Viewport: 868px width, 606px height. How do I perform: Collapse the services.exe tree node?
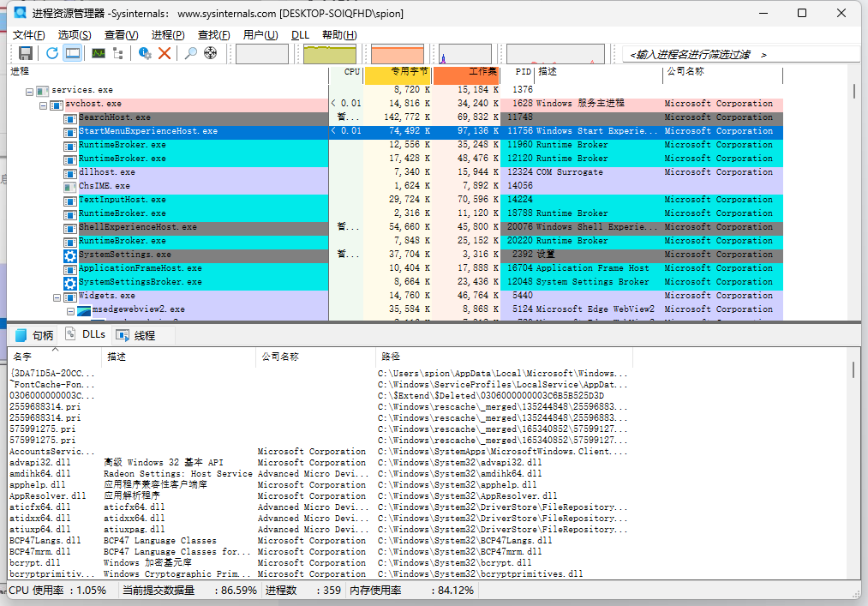30,92
